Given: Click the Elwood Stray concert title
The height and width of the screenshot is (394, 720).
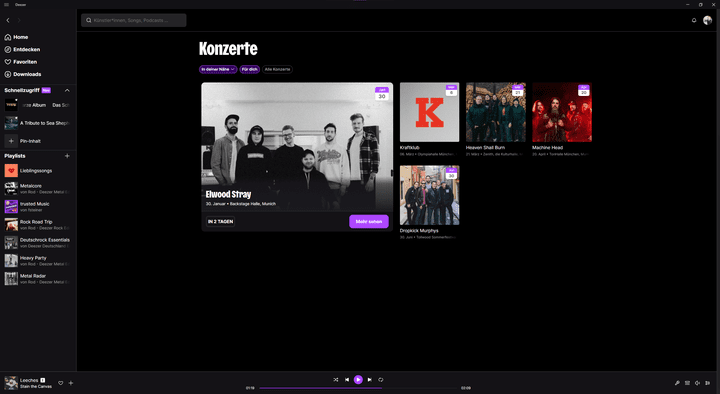Looking at the screenshot, I should [228, 194].
